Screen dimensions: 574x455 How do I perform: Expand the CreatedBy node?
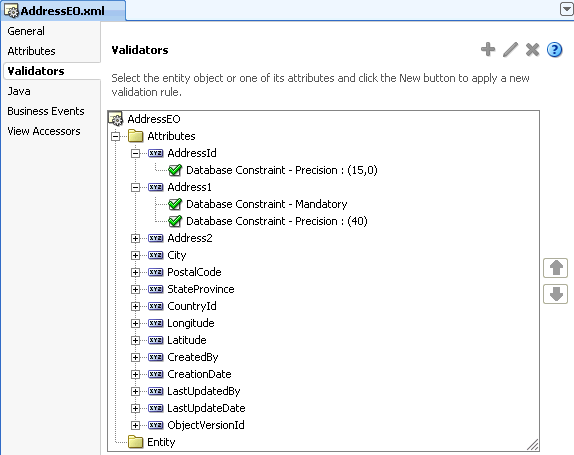pos(135,357)
